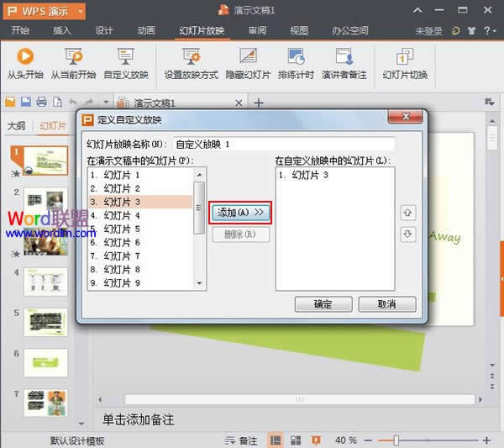Open 演讲者备注 speaker notes icon
Screen dimensions: 504x448
coord(344,57)
